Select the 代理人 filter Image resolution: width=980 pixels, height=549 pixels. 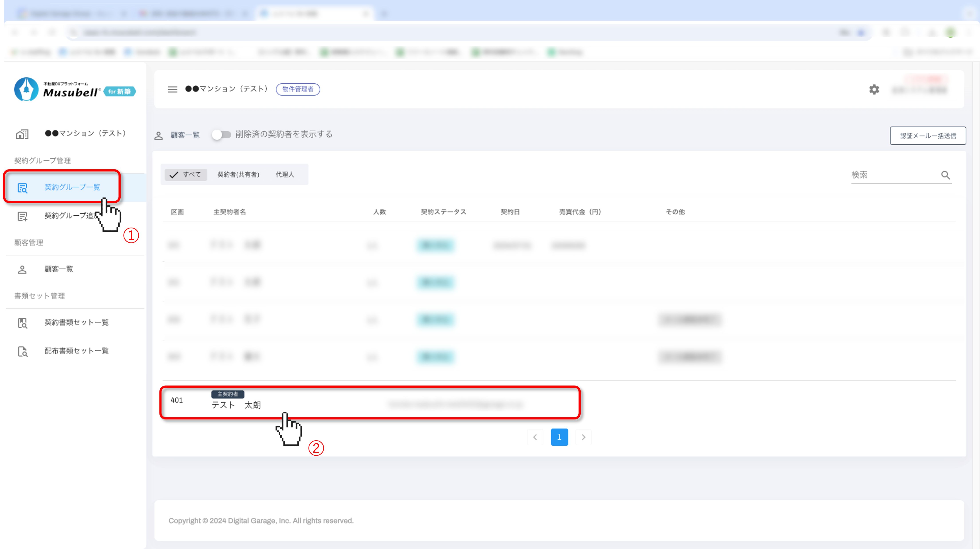point(285,175)
